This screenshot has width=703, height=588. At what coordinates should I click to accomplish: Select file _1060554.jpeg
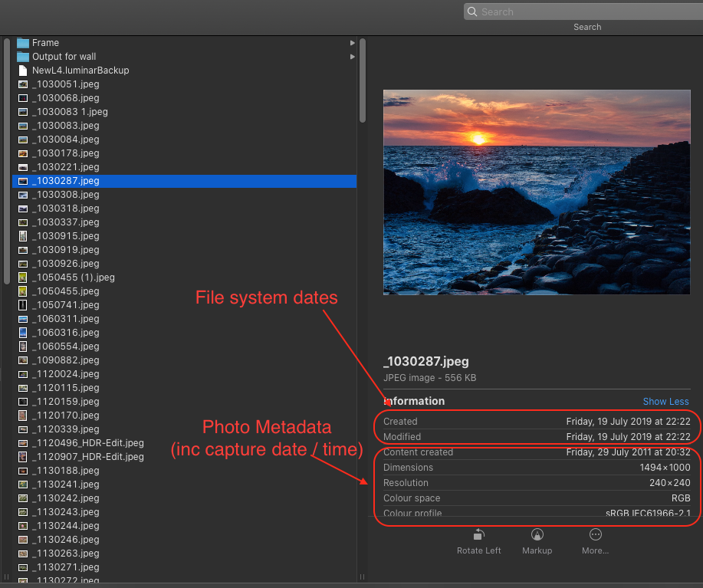point(66,347)
